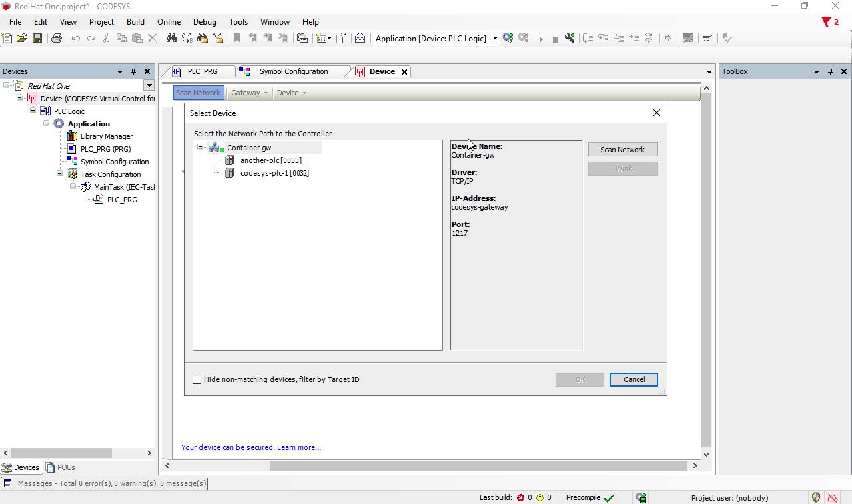
Task: Open the Devices panel options dropdown arrow
Action: click(120, 71)
